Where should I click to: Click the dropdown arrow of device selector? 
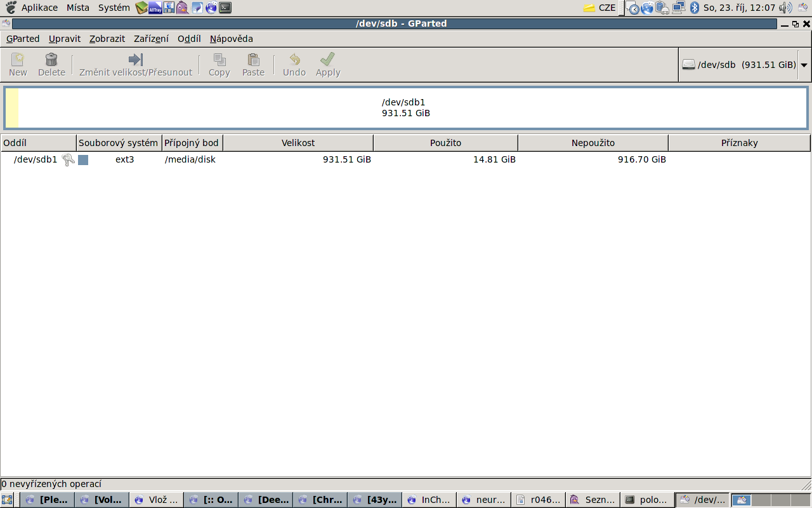804,65
